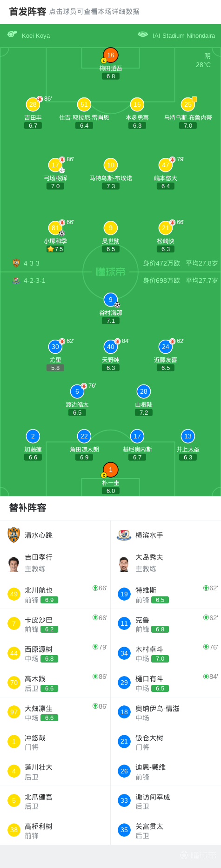
Task: Click the IAI Stadium Nihondaira stadium icon
Action: tap(143, 34)
